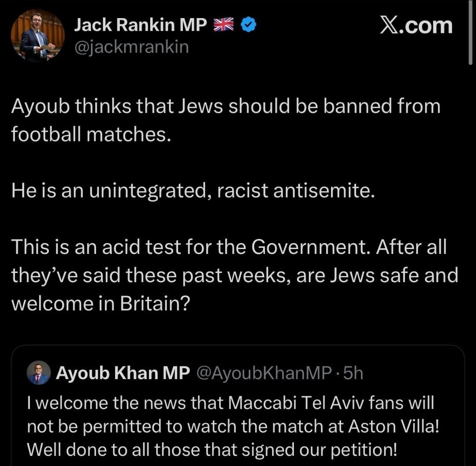Click the 'match at Aston Villa' line
Image resolution: width=476 pixels, height=466 pixels.
click(x=234, y=426)
